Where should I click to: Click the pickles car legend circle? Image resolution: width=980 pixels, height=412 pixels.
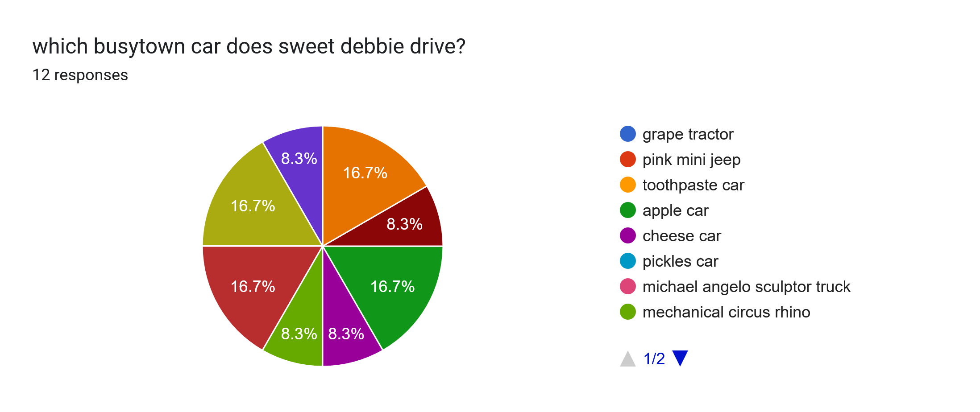tap(628, 261)
